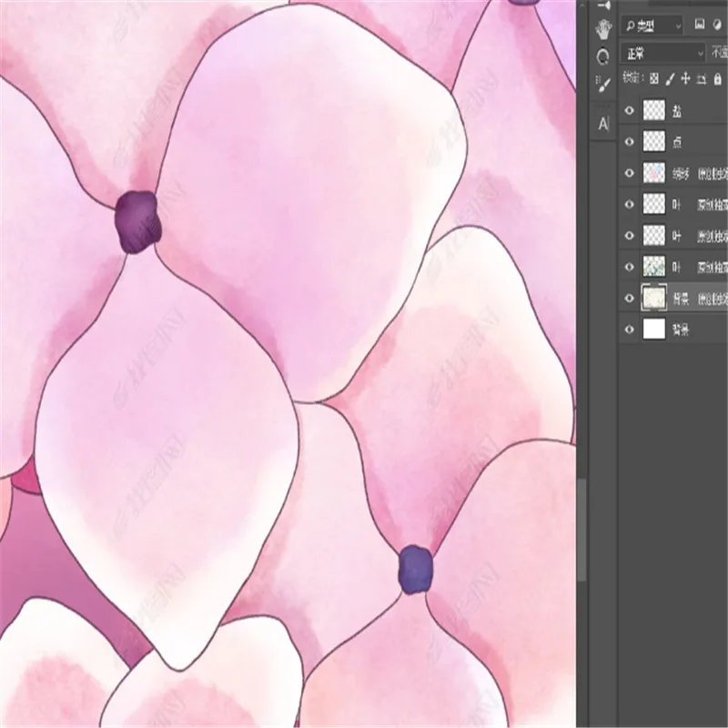Open the 正常 blend mode dropdown
This screenshot has width=728, height=728.
point(663,54)
